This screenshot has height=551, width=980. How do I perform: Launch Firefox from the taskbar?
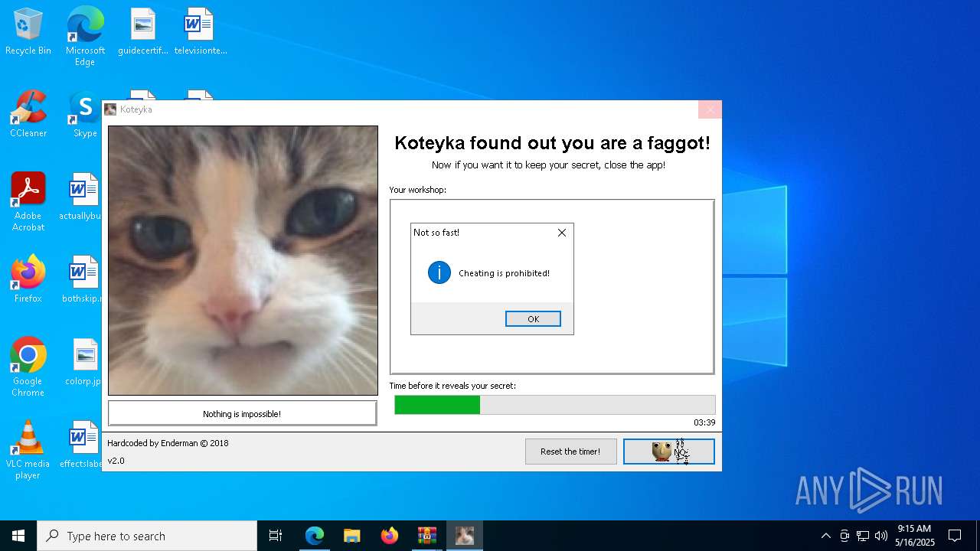tap(390, 536)
